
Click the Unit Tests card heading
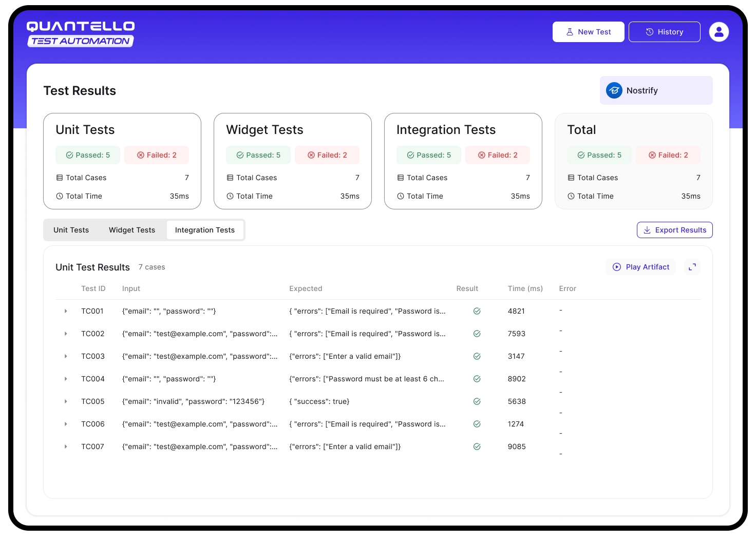tap(85, 130)
